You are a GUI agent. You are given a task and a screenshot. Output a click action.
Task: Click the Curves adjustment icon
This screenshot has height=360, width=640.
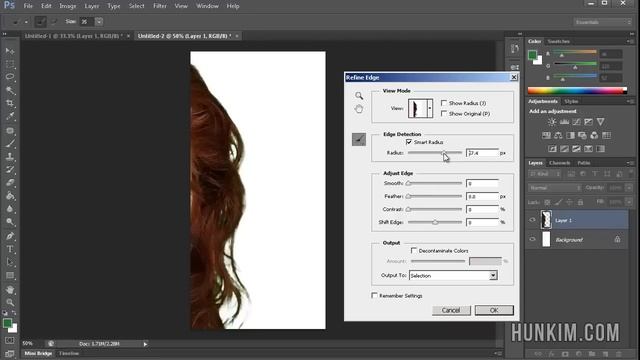576,122
